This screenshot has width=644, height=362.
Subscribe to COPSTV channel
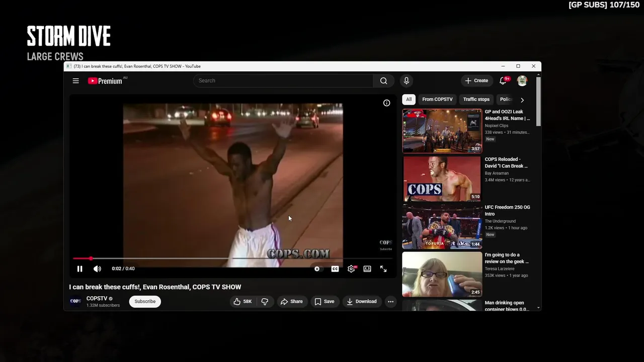(145, 302)
